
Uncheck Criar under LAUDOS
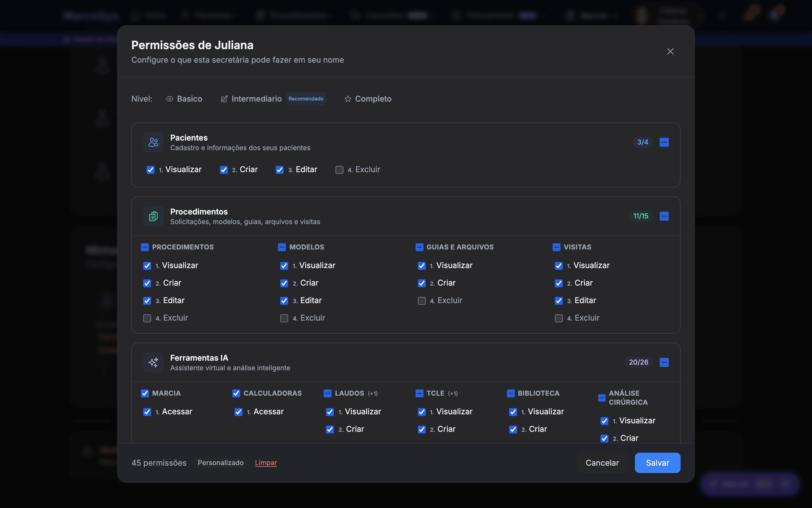pos(330,429)
